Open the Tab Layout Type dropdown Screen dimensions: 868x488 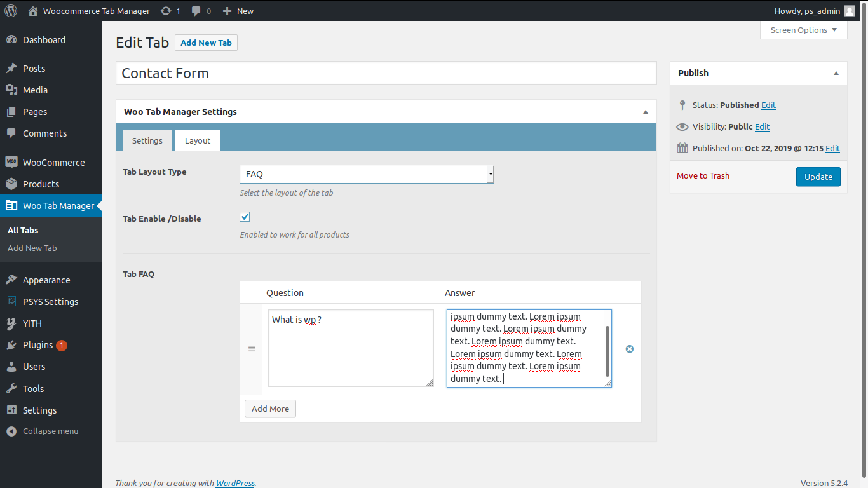(367, 174)
